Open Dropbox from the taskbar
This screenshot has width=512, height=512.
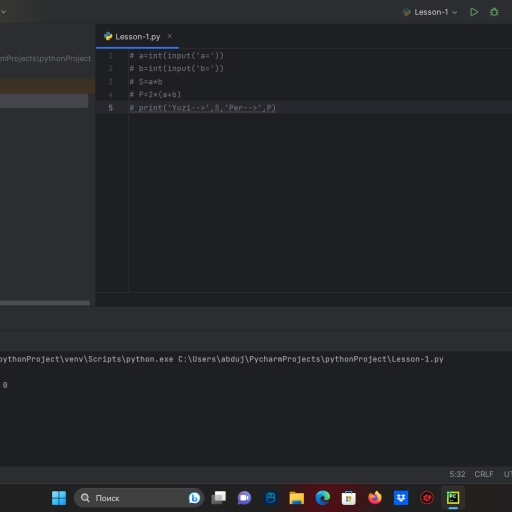pos(401,498)
